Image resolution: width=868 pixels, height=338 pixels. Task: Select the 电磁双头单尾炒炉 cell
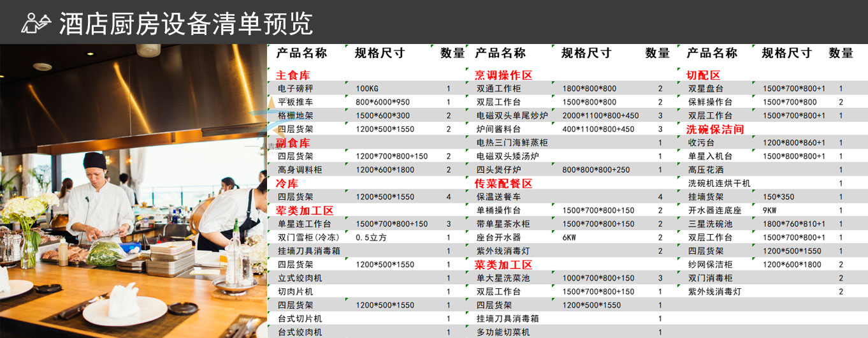pyautogui.click(x=512, y=115)
